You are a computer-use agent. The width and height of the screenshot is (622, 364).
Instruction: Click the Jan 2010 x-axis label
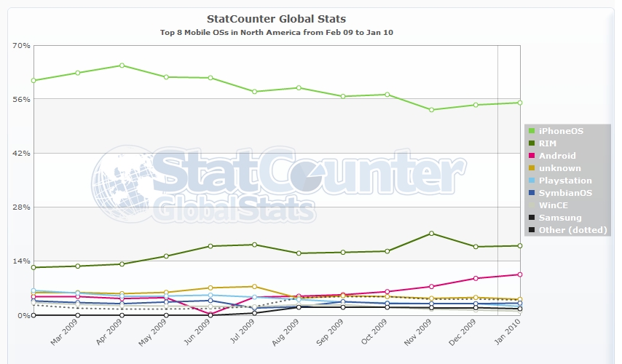(x=508, y=332)
